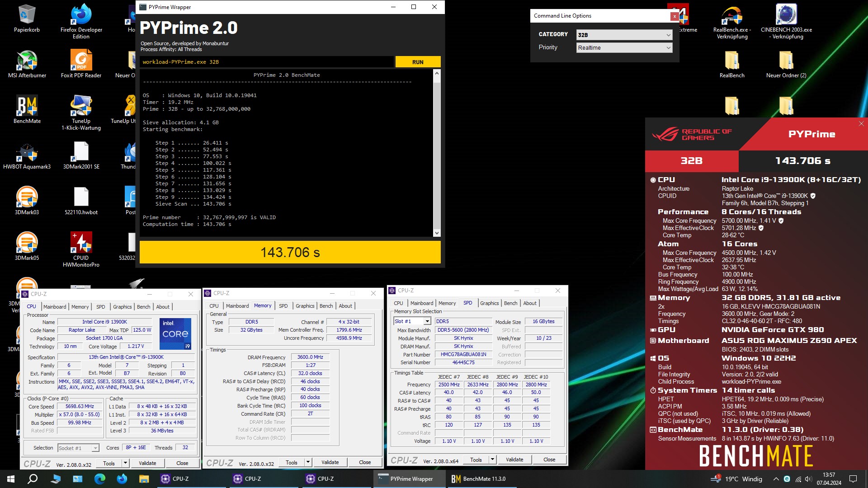
Task: Open the RealBench folder icon
Action: (x=732, y=64)
